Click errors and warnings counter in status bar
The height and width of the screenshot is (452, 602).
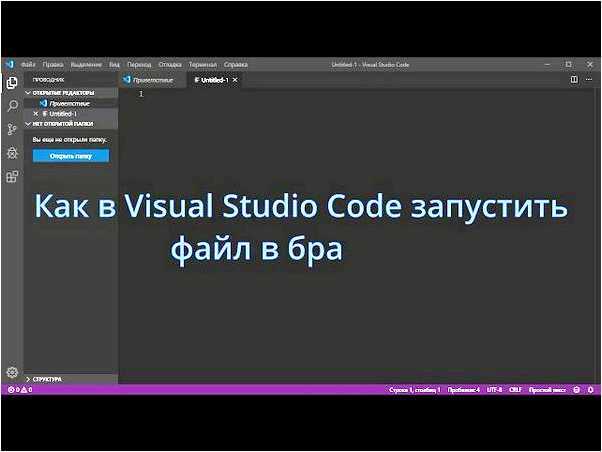click(20, 389)
